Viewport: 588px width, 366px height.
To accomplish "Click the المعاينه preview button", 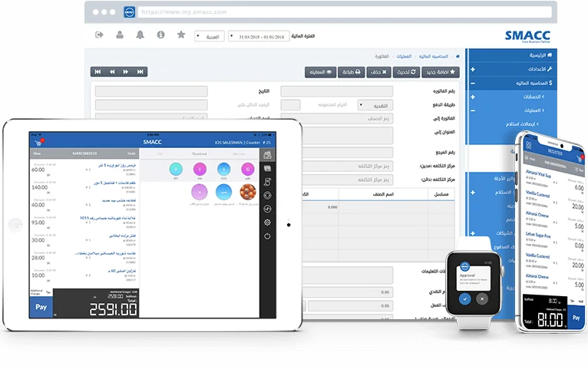I will 320,72.
